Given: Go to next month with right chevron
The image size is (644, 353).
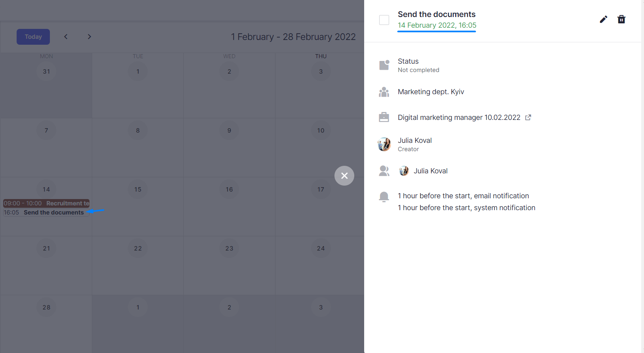Looking at the screenshot, I should click(89, 37).
